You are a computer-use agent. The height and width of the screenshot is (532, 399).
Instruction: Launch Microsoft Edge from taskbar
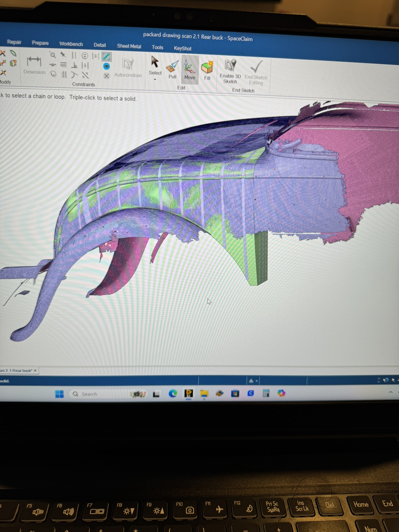[x=173, y=394]
